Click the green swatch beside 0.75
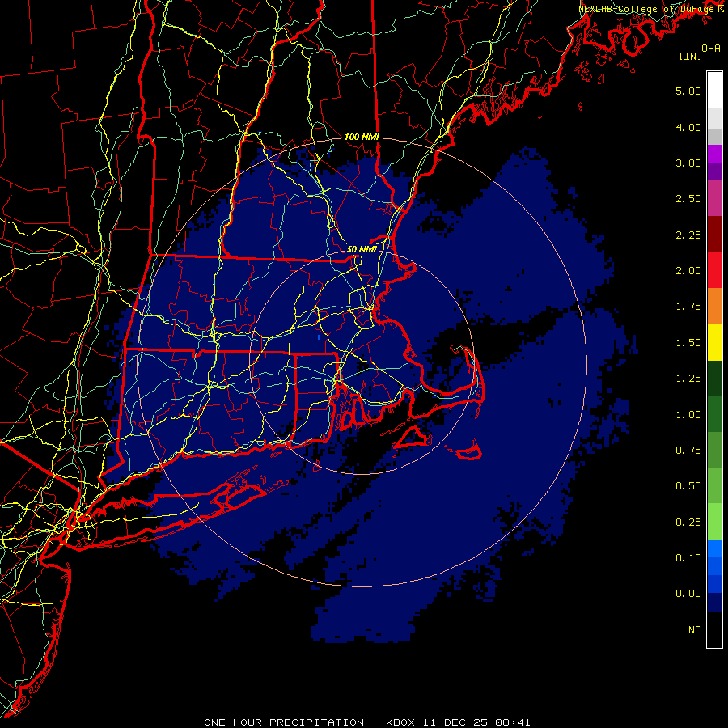This screenshot has width=728, height=728. pyautogui.click(x=714, y=450)
